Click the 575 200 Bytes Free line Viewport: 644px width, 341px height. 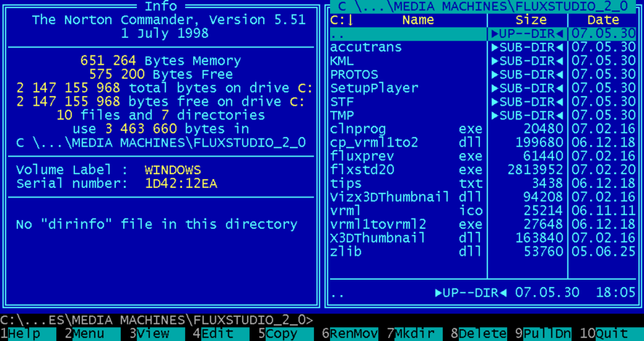click(x=161, y=74)
